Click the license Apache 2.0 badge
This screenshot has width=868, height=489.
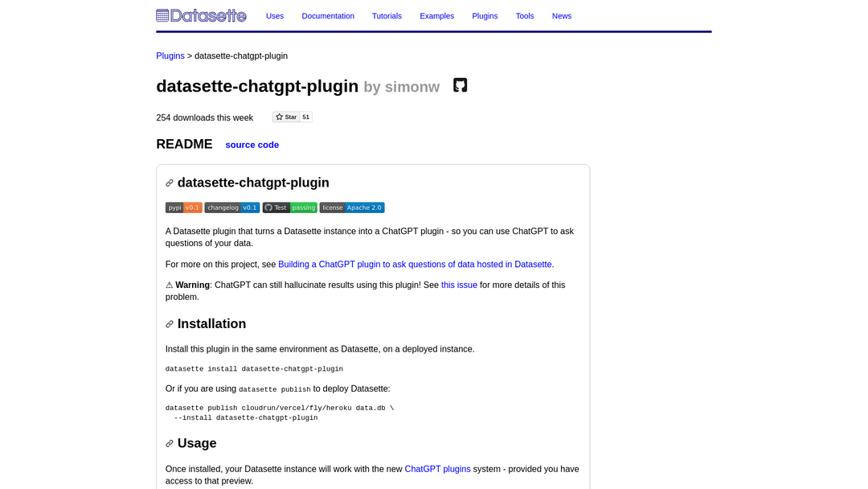coord(352,208)
